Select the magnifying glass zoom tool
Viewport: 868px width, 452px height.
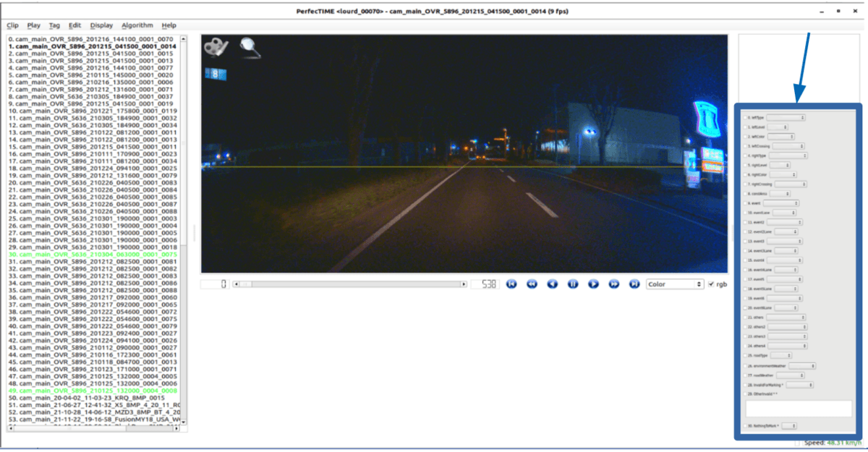(x=250, y=46)
